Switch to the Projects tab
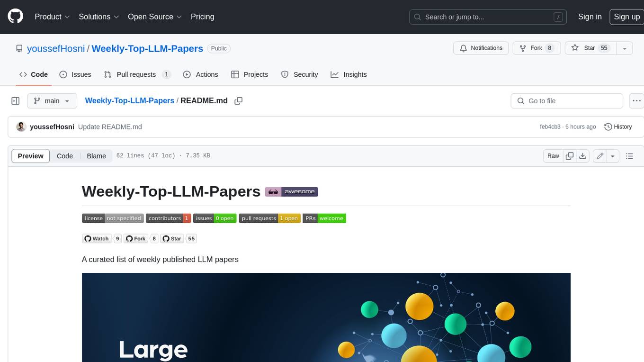Screen dimensions: 644x362 click(x=250, y=74)
